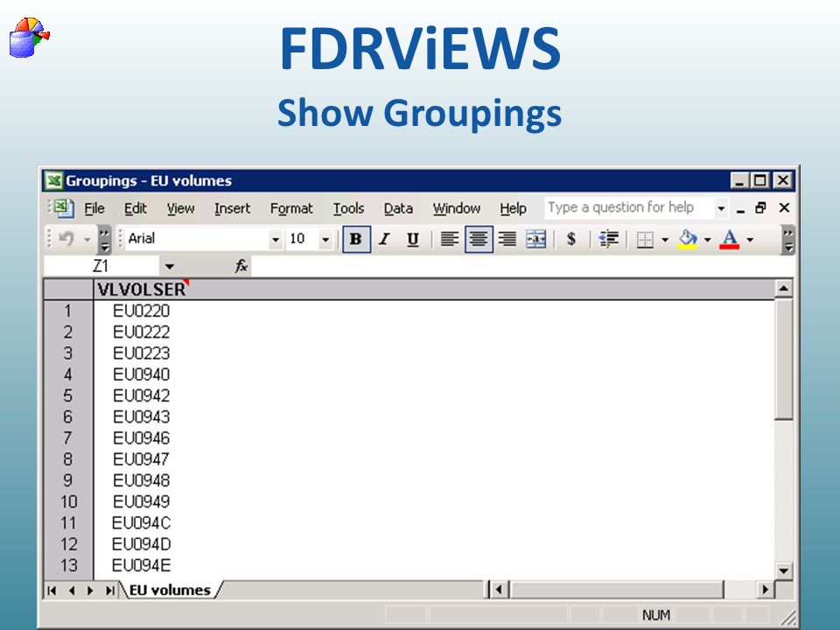
Task: Open the View menu
Action: (x=180, y=208)
